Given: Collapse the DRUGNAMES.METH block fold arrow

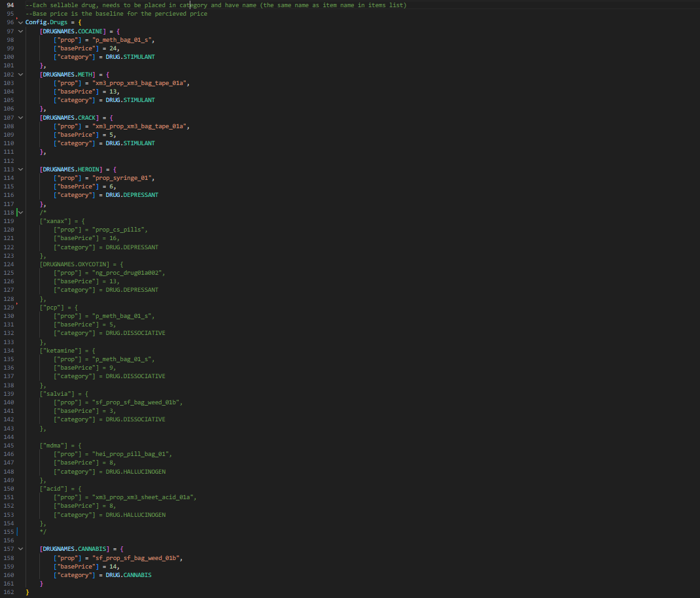Looking at the screenshot, I should pyautogui.click(x=20, y=75).
